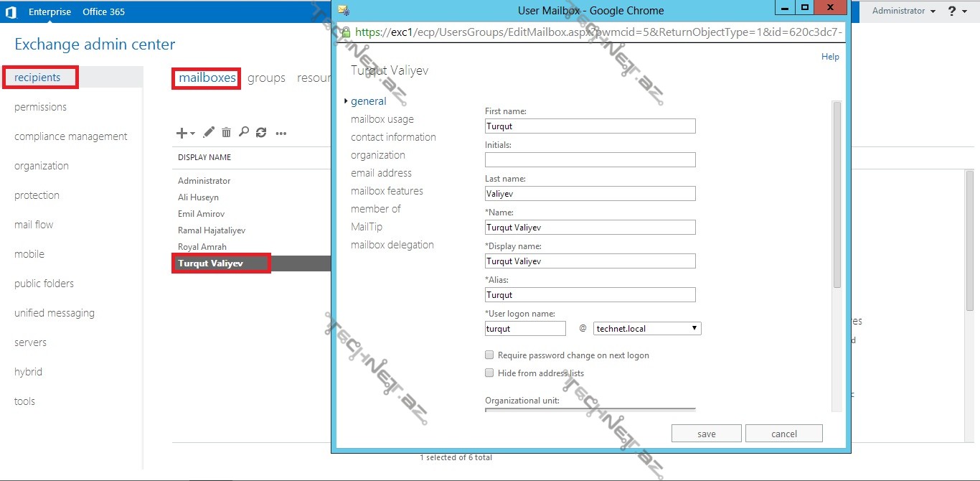Viewport: 980px width, 481px height.
Task: Click the cancel button
Action: 783,434
